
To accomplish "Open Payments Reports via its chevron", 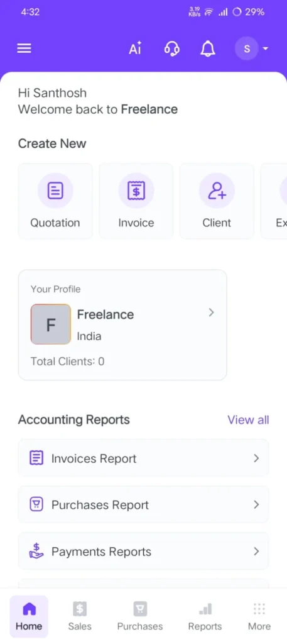I will pos(256,551).
